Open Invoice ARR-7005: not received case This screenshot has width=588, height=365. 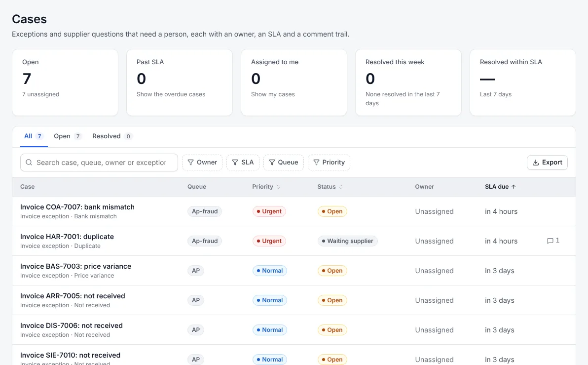tap(73, 296)
